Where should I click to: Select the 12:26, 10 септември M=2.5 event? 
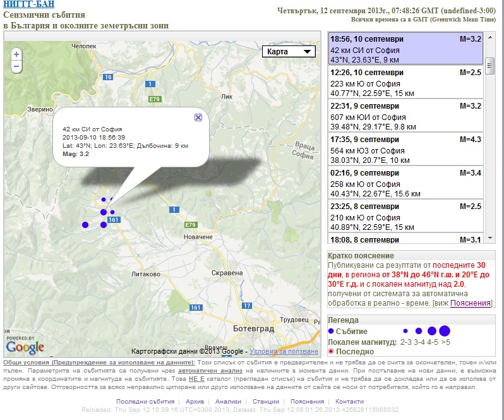(405, 82)
